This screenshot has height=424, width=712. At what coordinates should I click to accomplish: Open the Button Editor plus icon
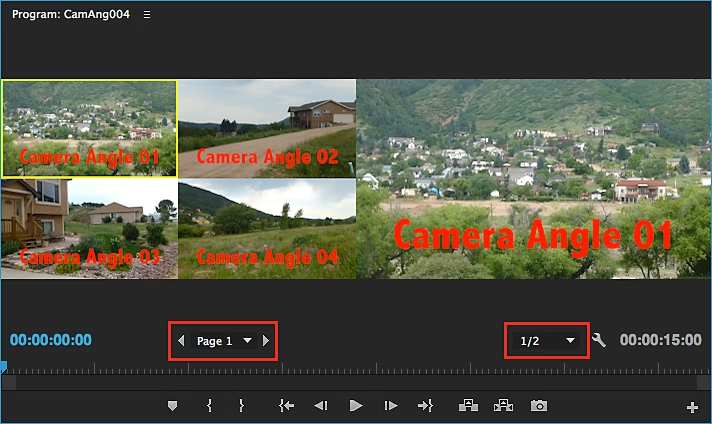(692, 407)
